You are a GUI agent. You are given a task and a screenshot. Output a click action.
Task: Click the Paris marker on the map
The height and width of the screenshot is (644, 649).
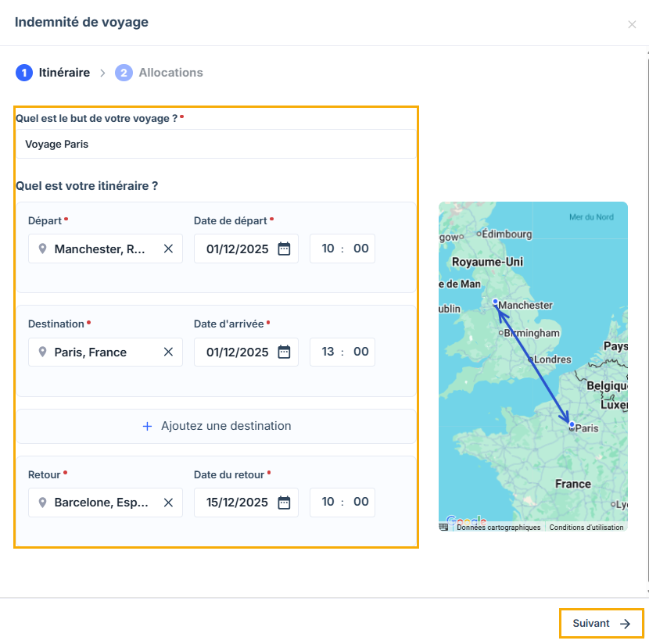point(572,424)
